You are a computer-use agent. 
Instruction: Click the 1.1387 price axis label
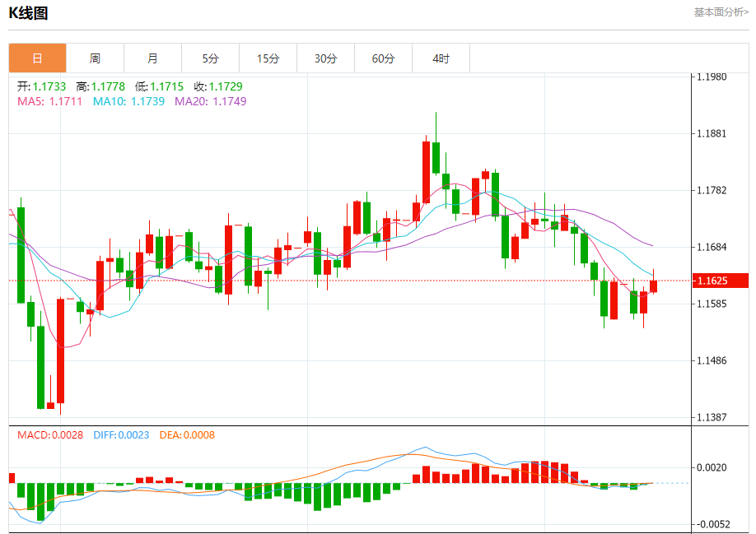click(712, 417)
